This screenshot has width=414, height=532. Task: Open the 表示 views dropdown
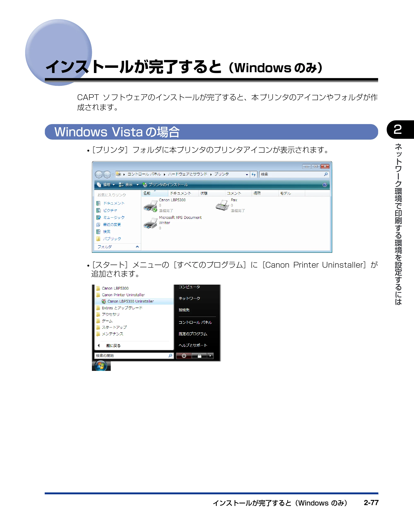[x=129, y=185]
